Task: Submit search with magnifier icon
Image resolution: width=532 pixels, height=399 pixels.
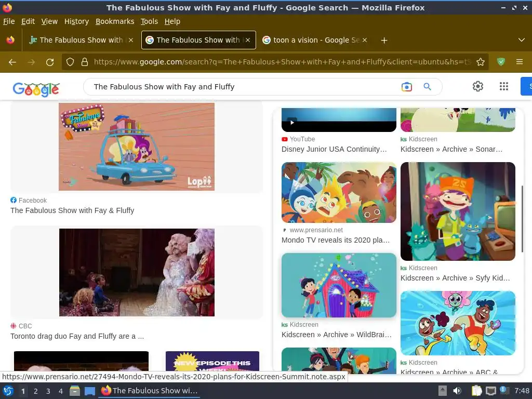Action: pyautogui.click(x=428, y=87)
